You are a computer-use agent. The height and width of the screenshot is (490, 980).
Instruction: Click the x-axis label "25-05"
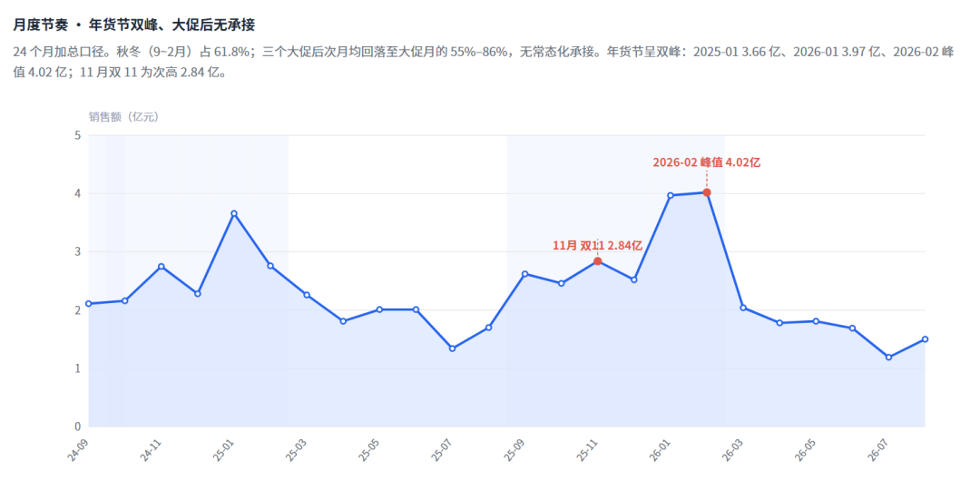click(368, 449)
